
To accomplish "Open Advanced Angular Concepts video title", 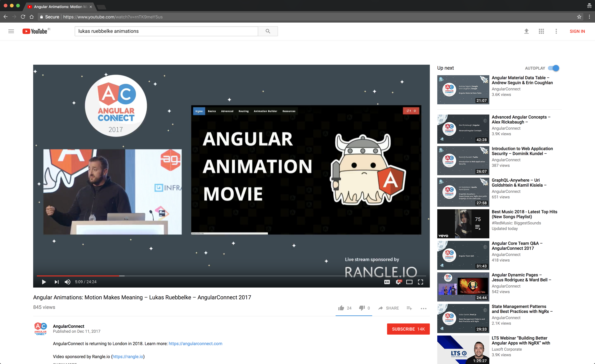I will click(x=521, y=119).
